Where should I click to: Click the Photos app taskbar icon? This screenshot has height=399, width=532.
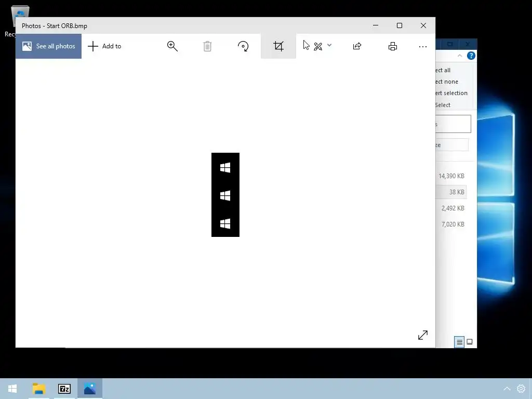[90, 389]
